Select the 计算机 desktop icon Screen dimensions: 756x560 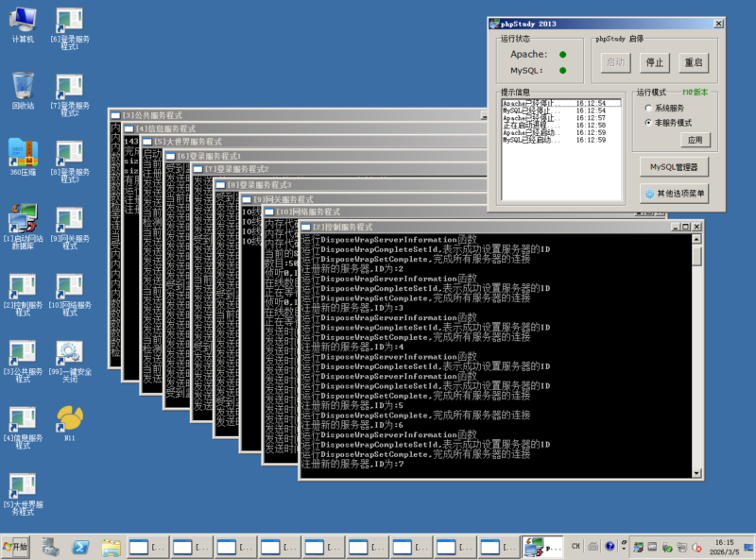coord(23,20)
